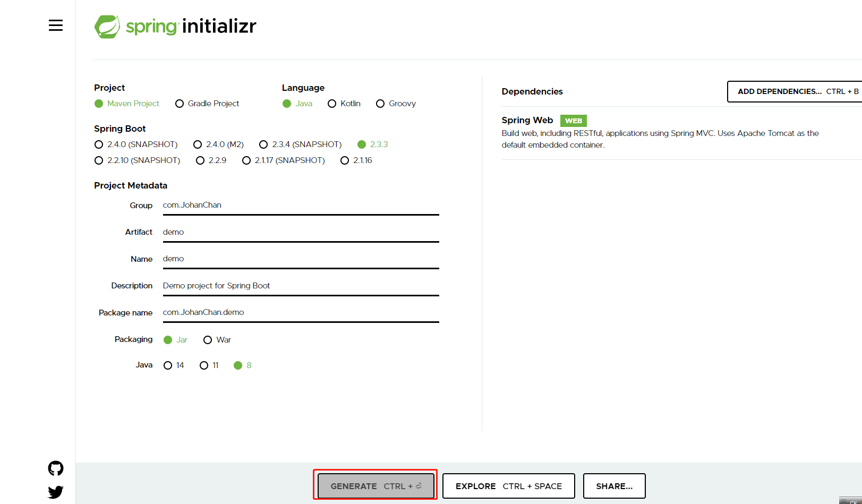This screenshot has height=504, width=862.
Task: Click Add Dependencies button
Action: (795, 91)
